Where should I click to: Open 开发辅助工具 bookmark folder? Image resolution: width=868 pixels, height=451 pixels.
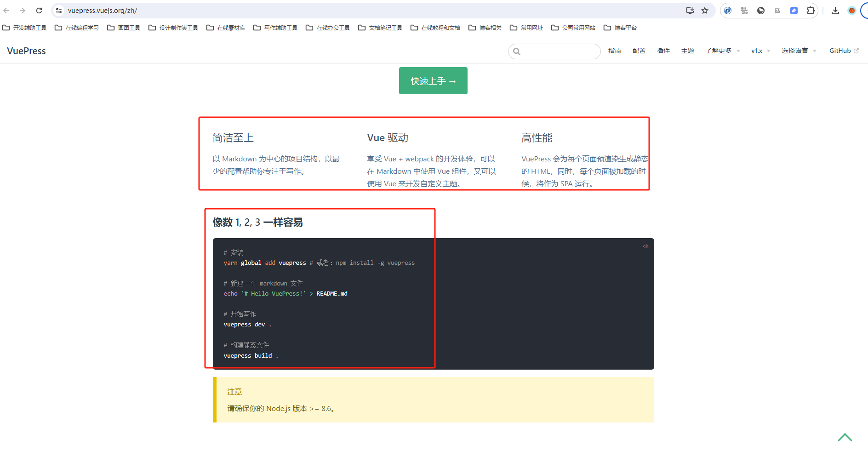pos(25,28)
